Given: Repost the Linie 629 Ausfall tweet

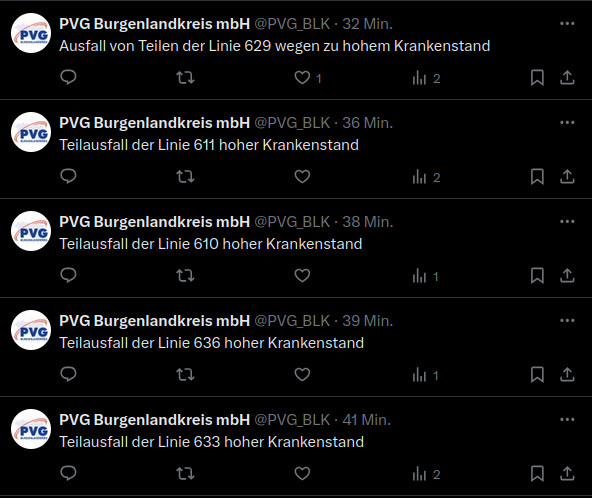Looking at the screenshot, I should tap(185, 78).
